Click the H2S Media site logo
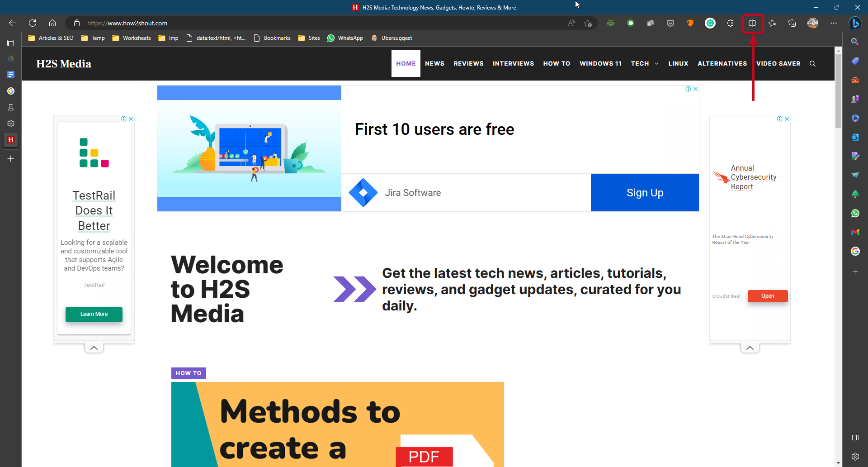This screenshot has height=467, width=868. click(64, 64)
